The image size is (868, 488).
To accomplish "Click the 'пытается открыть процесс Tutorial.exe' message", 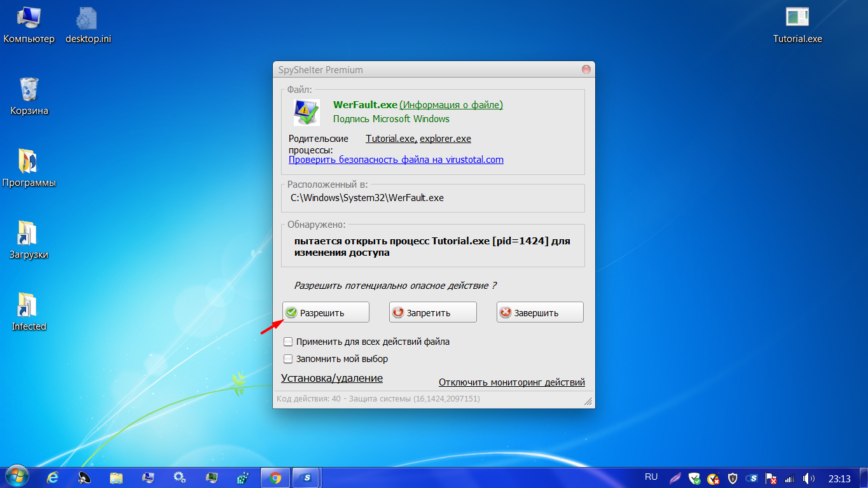I will [432, 247].
